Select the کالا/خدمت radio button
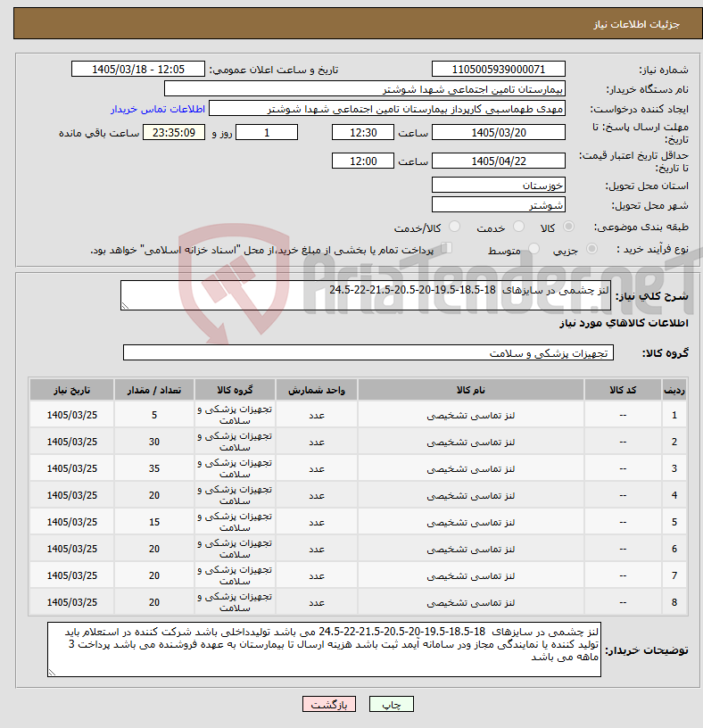 (x=455, y=227)
